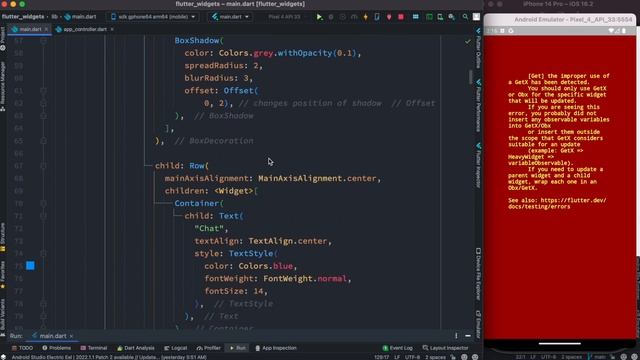Open the TODO tool window
Screen dimensions: 640x360
[x=22, y=348]
